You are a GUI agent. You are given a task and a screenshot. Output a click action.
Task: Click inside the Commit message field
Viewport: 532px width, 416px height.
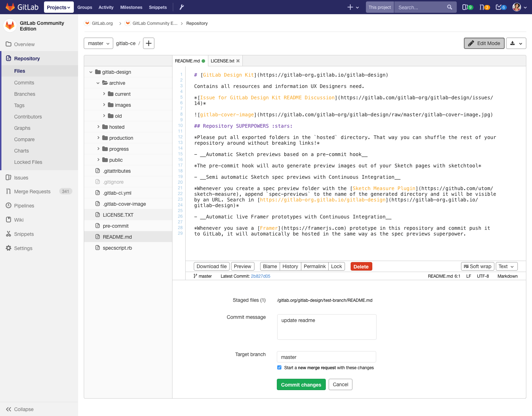[326, 327]
